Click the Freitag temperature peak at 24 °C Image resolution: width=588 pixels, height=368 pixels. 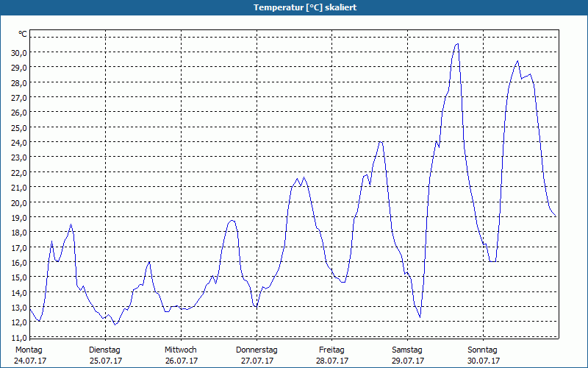coord(381,142)
